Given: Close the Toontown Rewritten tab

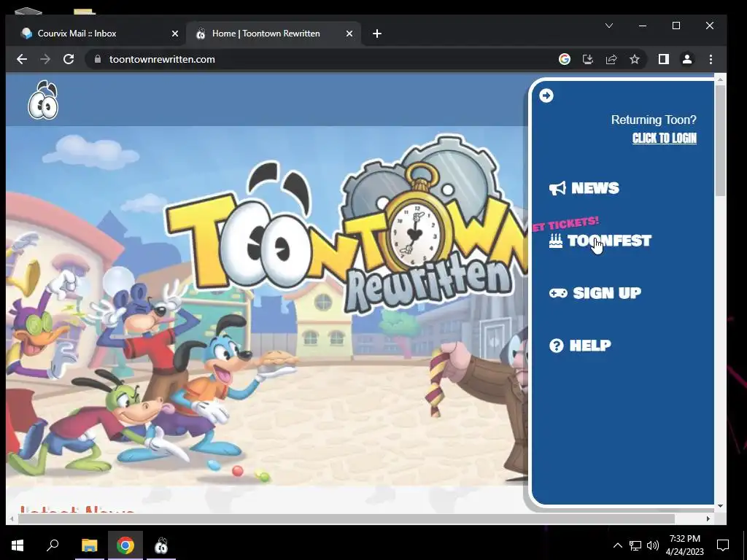Looking at the screenshot, I should coord(349,34).
